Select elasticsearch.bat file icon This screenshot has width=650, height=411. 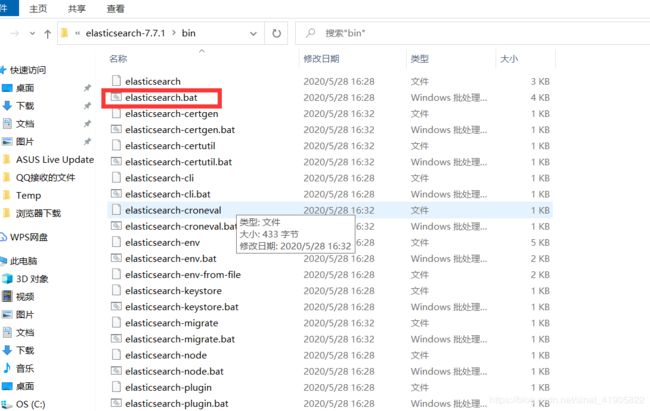pos(116,97)
